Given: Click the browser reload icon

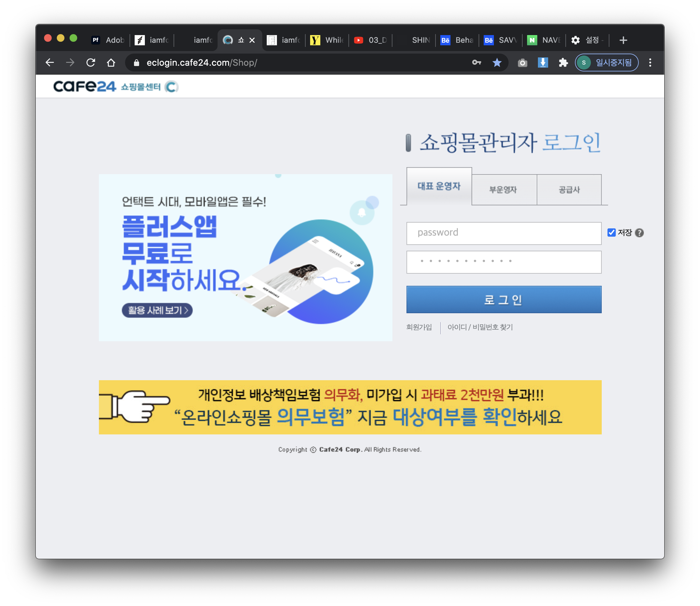Looking at the screenshot, I should point(91,63).
